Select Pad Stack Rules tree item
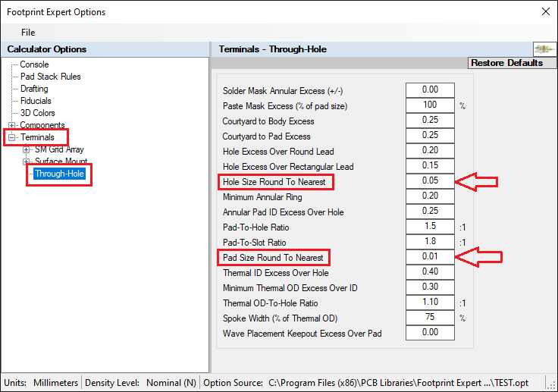Viewport: 558px width, 392px height. tap(50, 77)
